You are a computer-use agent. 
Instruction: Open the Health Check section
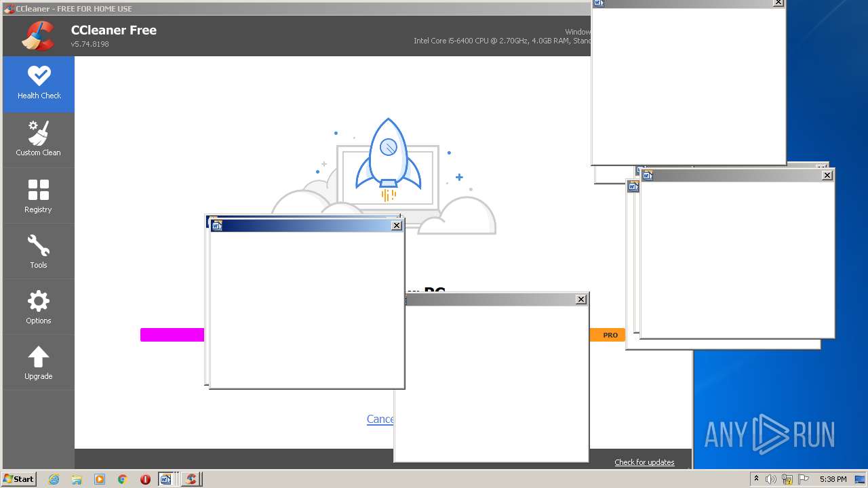tap(39, 84)
